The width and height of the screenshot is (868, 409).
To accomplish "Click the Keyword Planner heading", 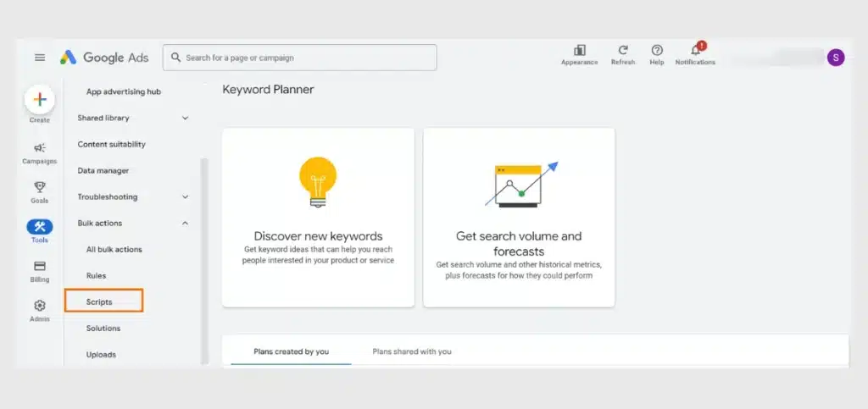I will 268,90.
